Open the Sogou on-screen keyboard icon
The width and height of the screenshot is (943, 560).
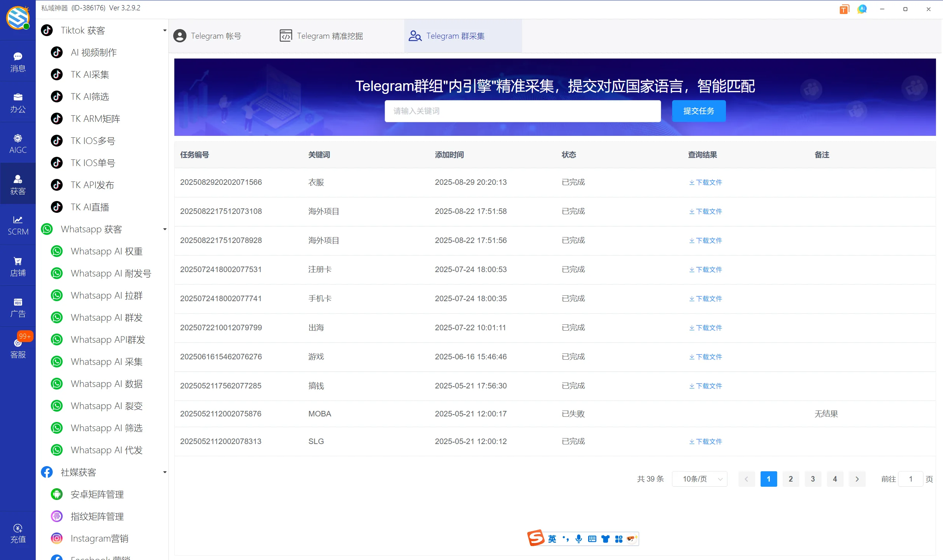point(592,539)
